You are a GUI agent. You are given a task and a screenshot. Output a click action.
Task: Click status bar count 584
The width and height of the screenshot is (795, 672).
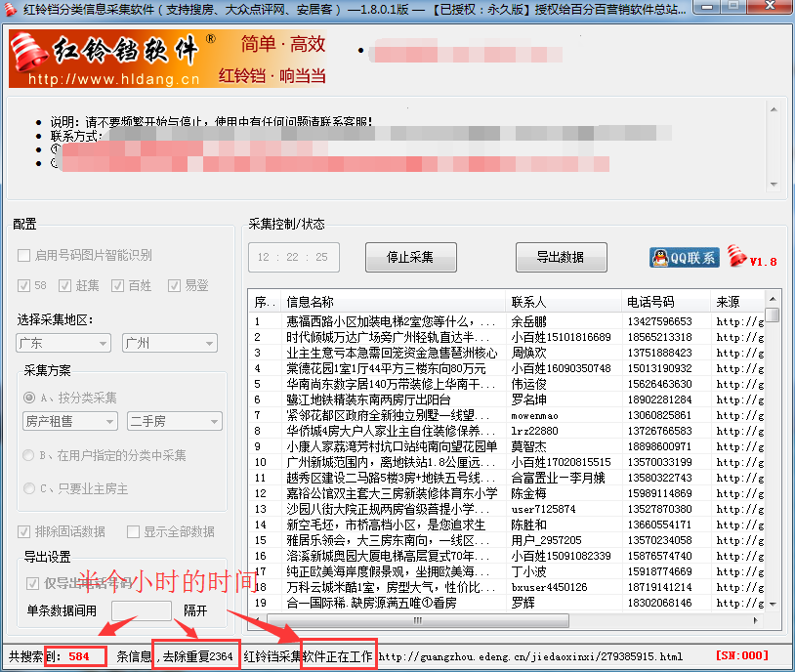coord(79,656)
